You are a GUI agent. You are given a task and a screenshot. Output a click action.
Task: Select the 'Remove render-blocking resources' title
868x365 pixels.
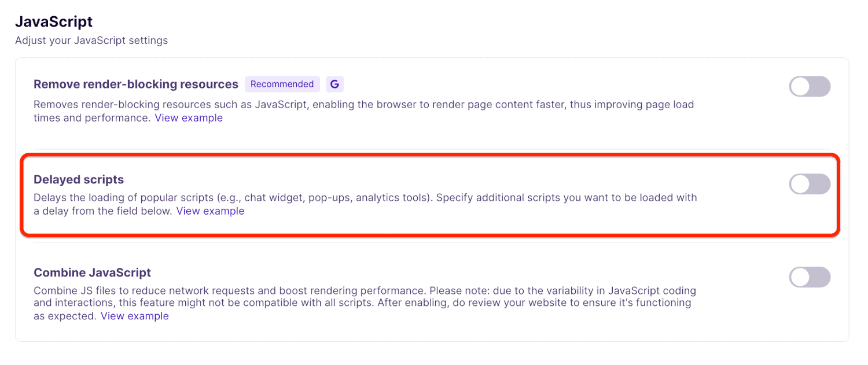click(136, 84)
